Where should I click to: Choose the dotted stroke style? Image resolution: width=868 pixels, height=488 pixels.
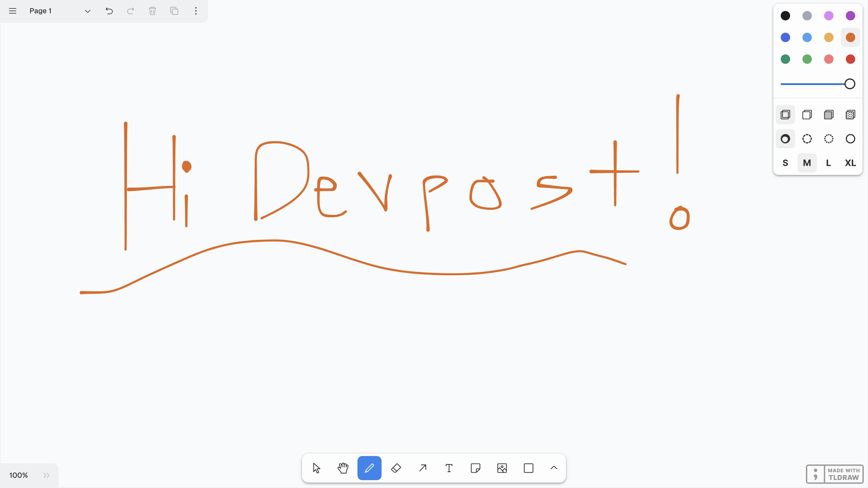point(829,139)
